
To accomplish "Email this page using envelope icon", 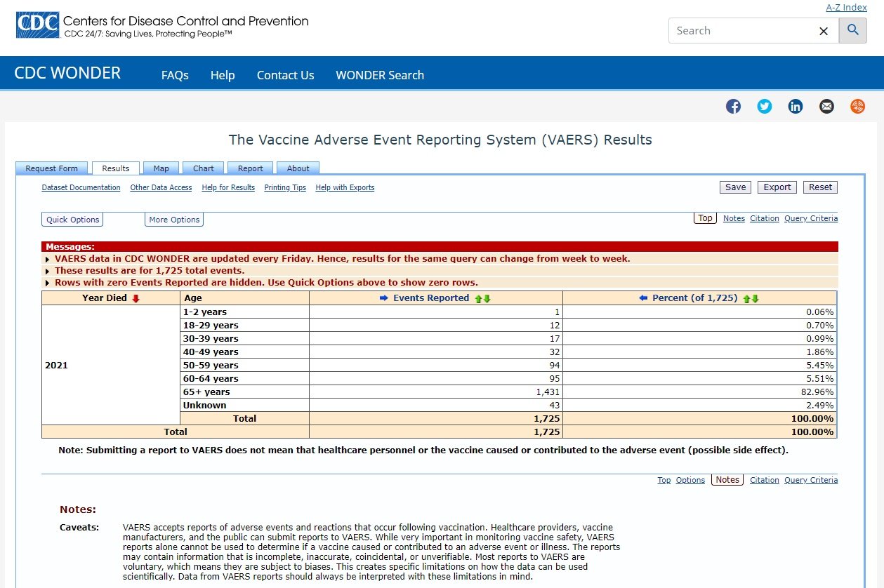I will point(826,107).
